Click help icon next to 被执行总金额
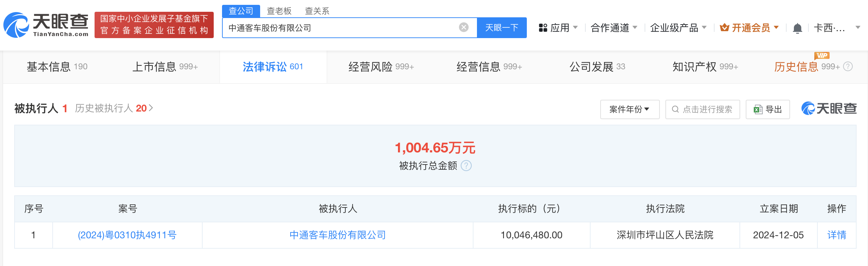Image resolution: width=868 pixels, height=266 pixels. [466, 166]
